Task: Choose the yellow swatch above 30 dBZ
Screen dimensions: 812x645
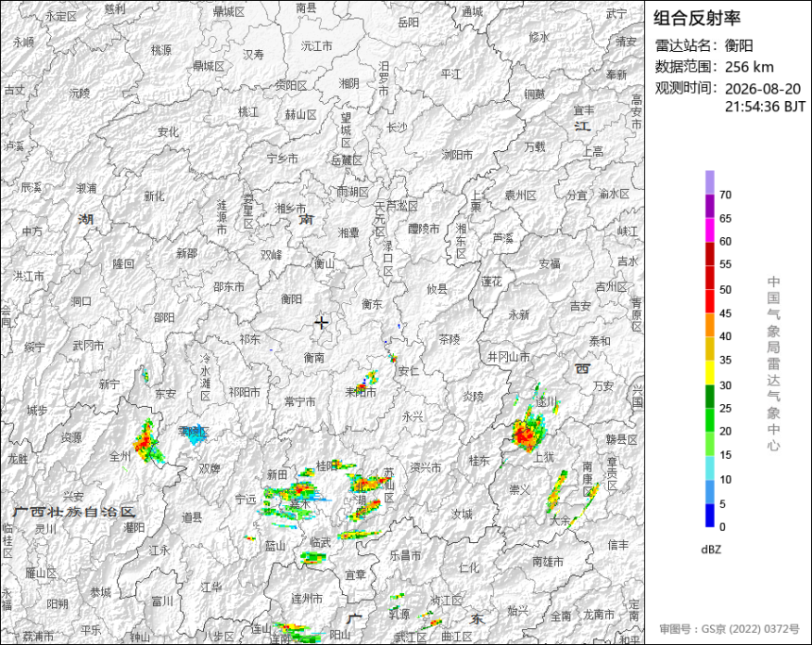Action: click(x=709, y=372)
